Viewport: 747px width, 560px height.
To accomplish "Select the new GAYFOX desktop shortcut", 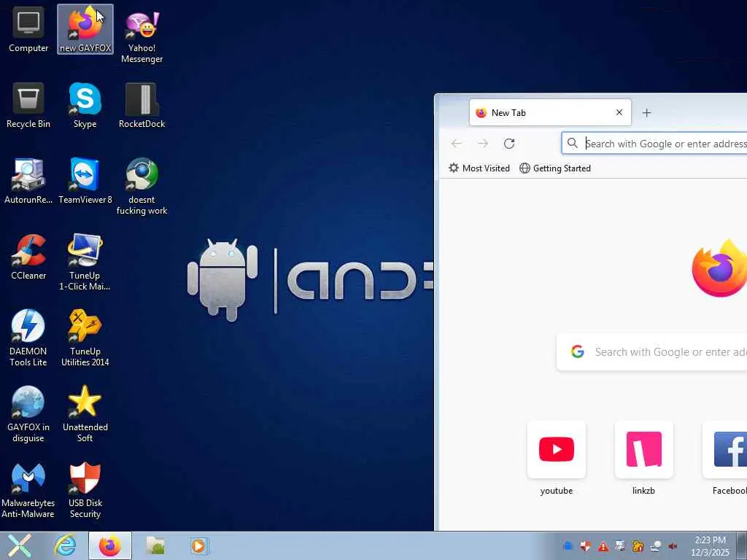I will [x=85, y=29].
